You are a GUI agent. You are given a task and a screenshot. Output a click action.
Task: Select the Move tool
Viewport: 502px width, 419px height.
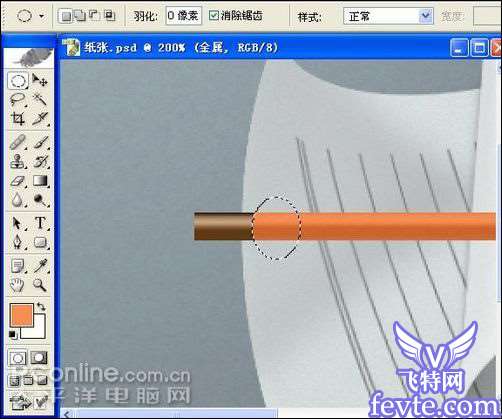pos(40,80)
